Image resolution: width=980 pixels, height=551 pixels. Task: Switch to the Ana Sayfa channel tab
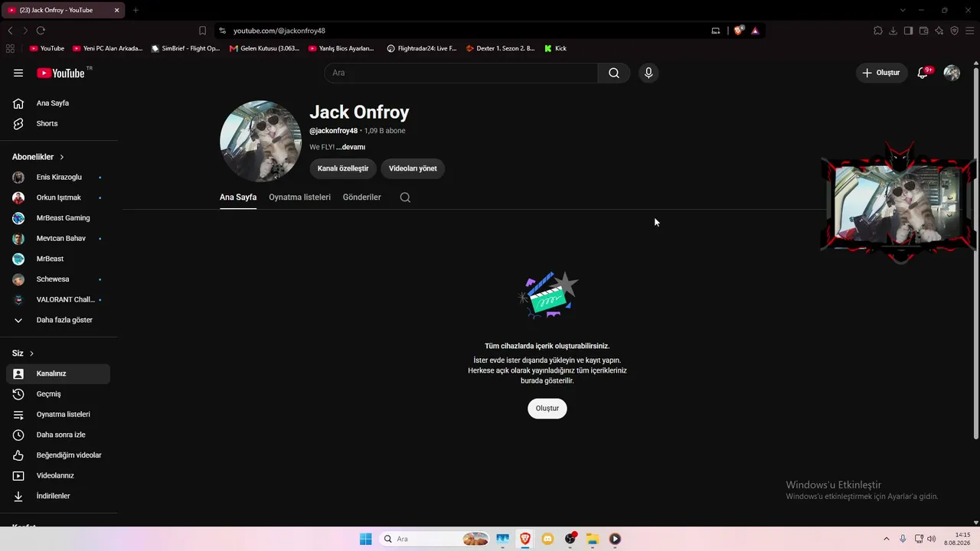[x=238, y=197]
